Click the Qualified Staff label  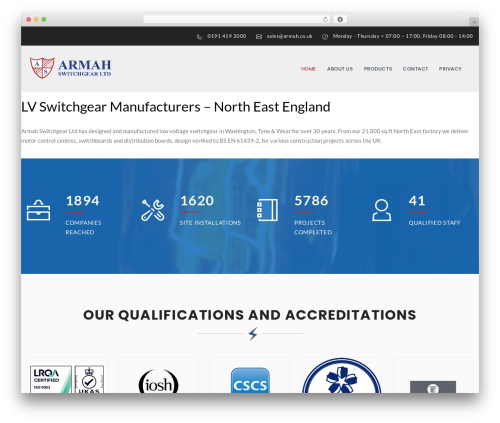[x=434, y=223]
